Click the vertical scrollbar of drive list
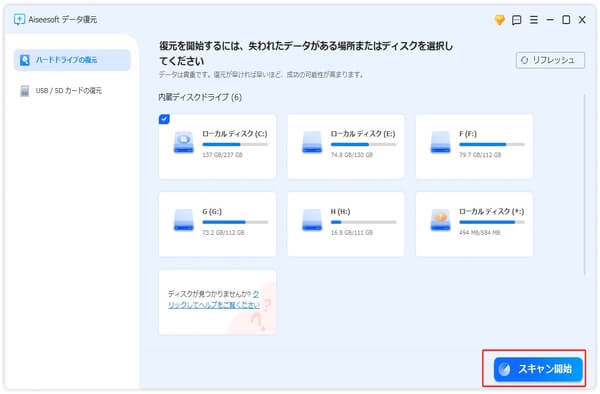Viewport: 600px width, 394px height. (x=584, y=185)
